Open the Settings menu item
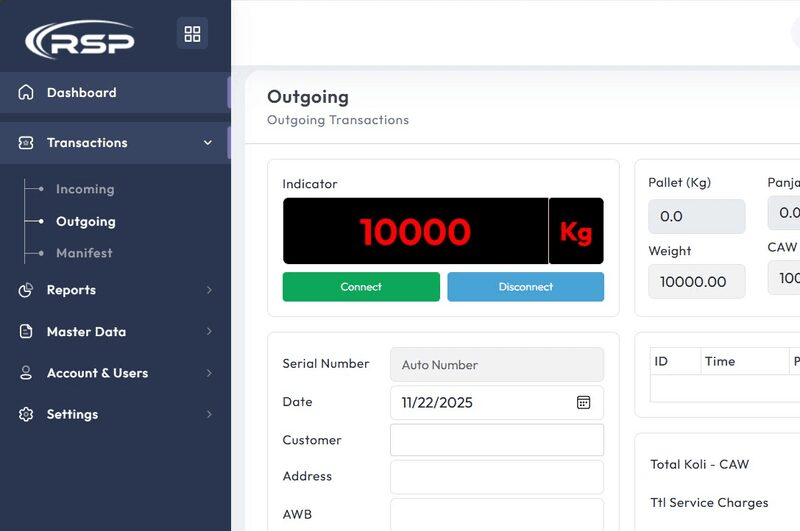The width and height of the screenshot is (800, 531). pyautogui.click(x=115, y=414)
